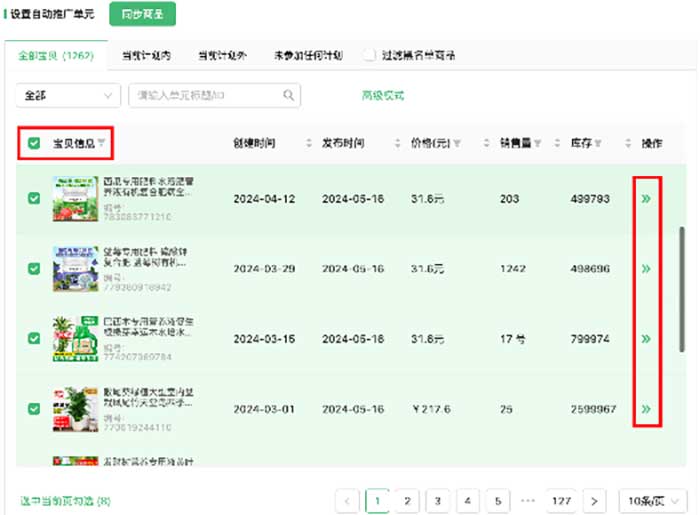Click the select current page link
Viewport: 700px width, 515px height.
pyautogui.click(x=65, y=501)
